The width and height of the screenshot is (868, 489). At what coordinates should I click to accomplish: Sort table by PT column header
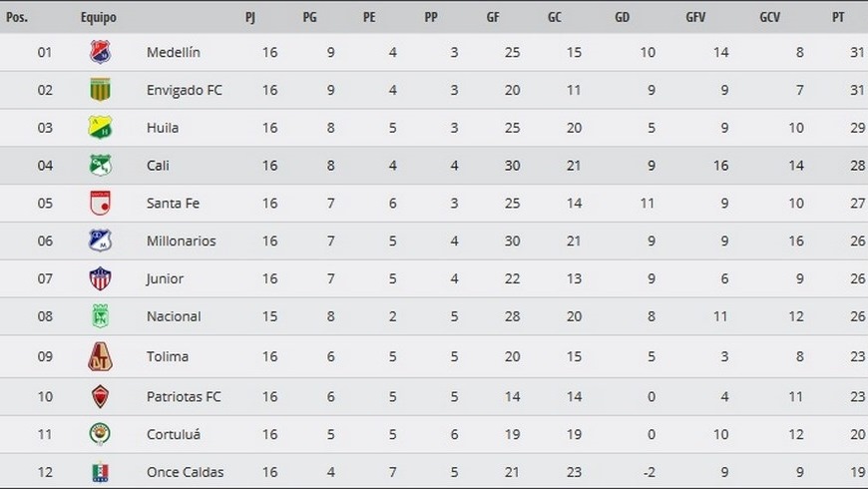tap(837, 18)
